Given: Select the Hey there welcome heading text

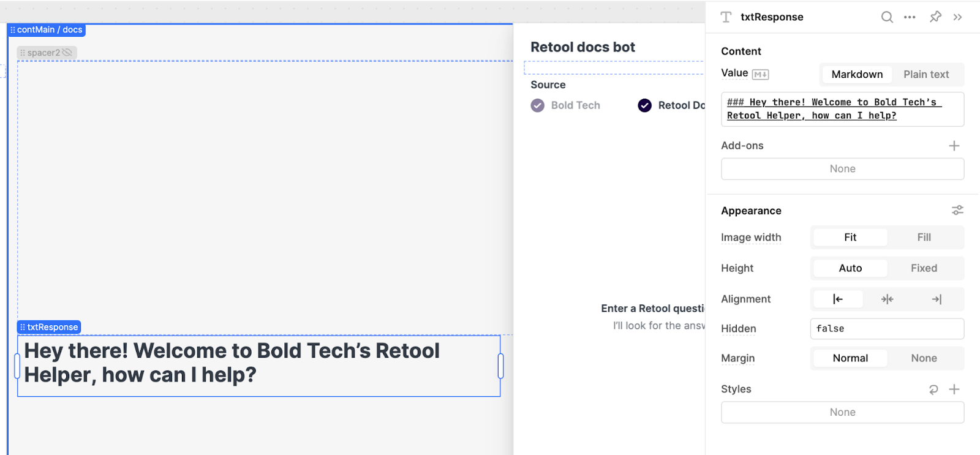Looking at the screenshot, I should [232, 363].
